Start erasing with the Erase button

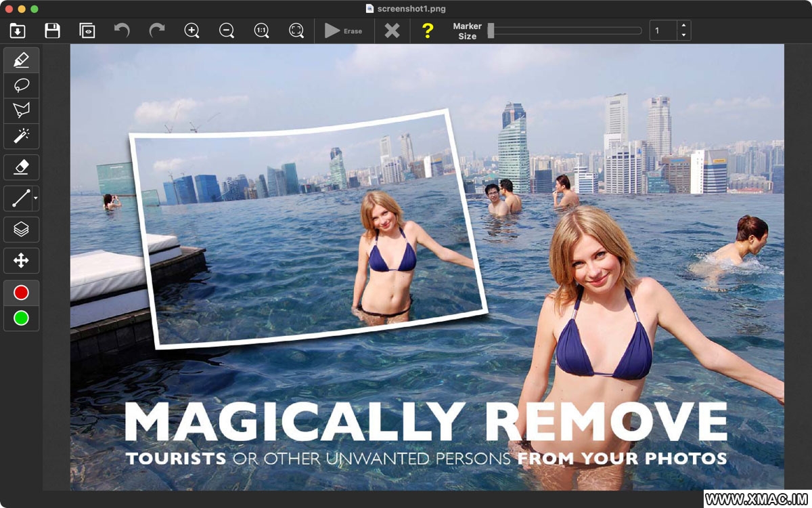pyautogui.click(x=344, y=30)
